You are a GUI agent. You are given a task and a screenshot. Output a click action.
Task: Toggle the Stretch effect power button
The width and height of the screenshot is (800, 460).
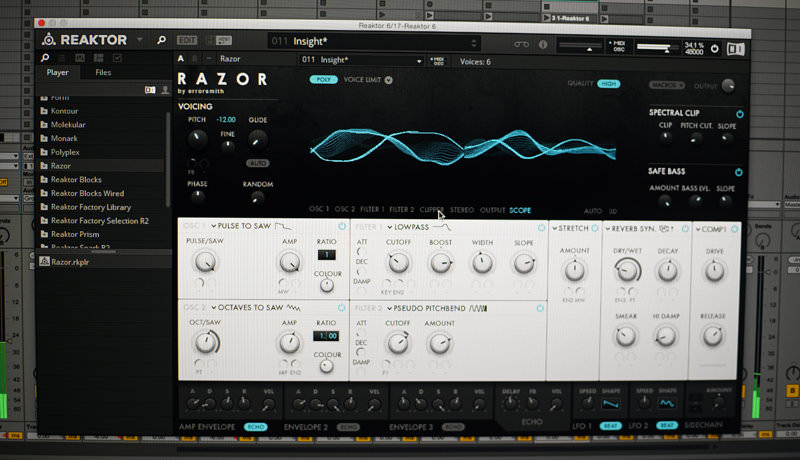tap(594, 228)
